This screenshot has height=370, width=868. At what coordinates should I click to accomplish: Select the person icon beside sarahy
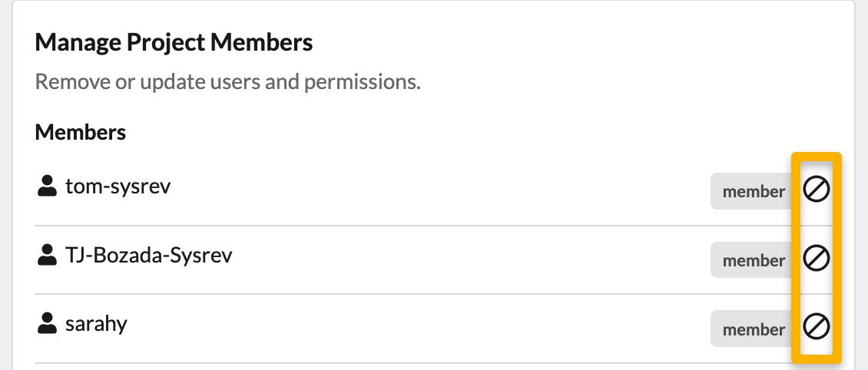[x=48, y=324]
